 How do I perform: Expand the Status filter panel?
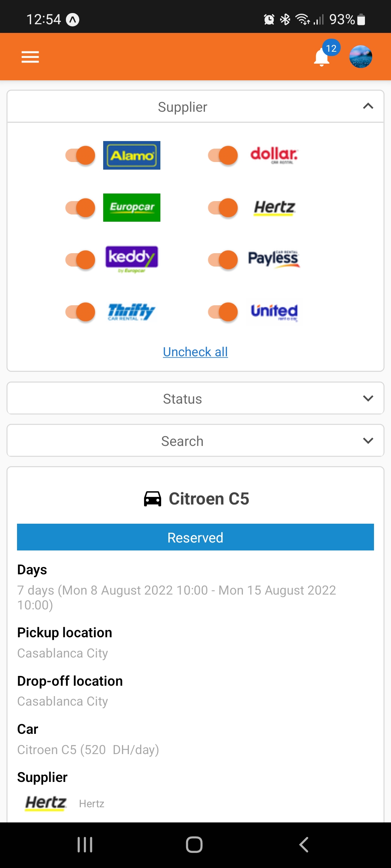pos(195,398)
